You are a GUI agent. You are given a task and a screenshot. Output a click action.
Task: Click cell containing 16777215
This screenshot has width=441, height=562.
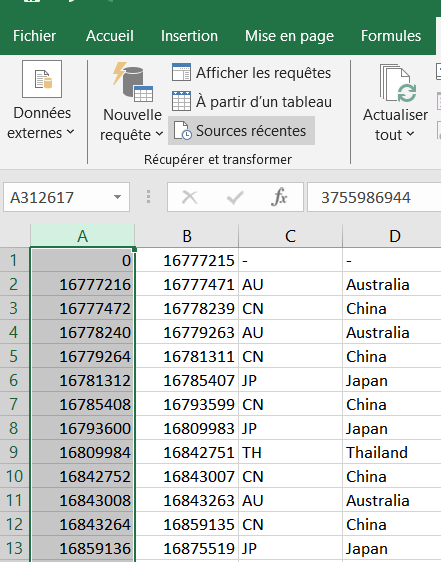(187, 260)
